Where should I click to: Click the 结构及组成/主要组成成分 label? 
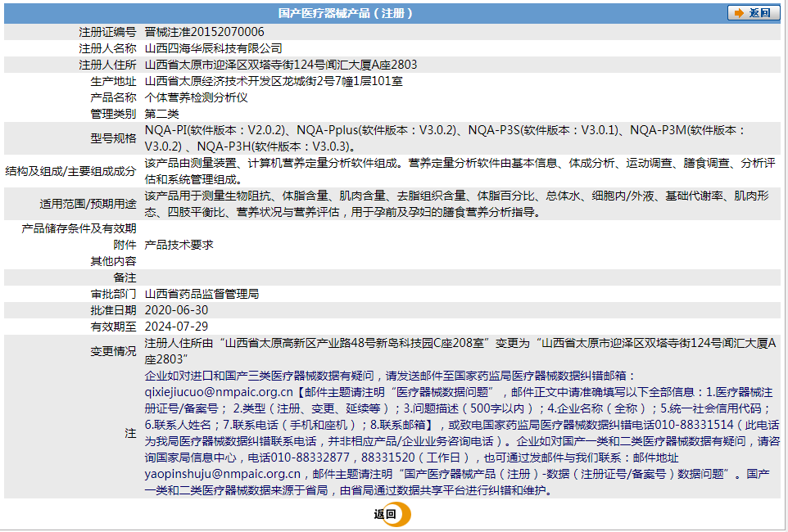coord(71,171)
